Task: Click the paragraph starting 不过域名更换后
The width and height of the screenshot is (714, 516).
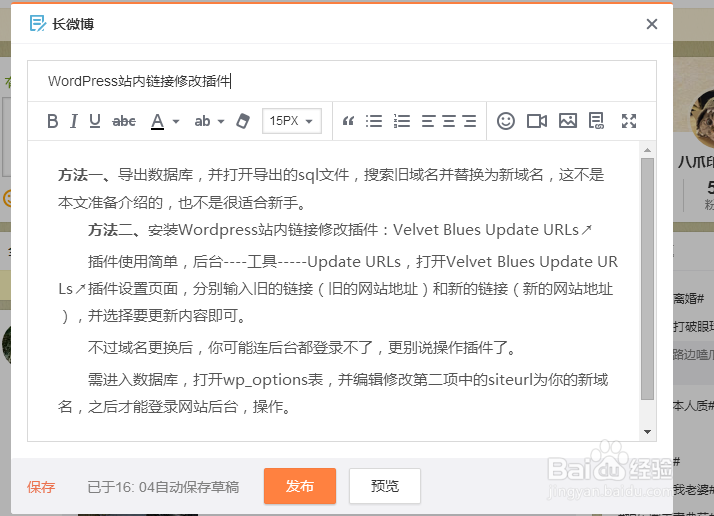Action: 303,348
